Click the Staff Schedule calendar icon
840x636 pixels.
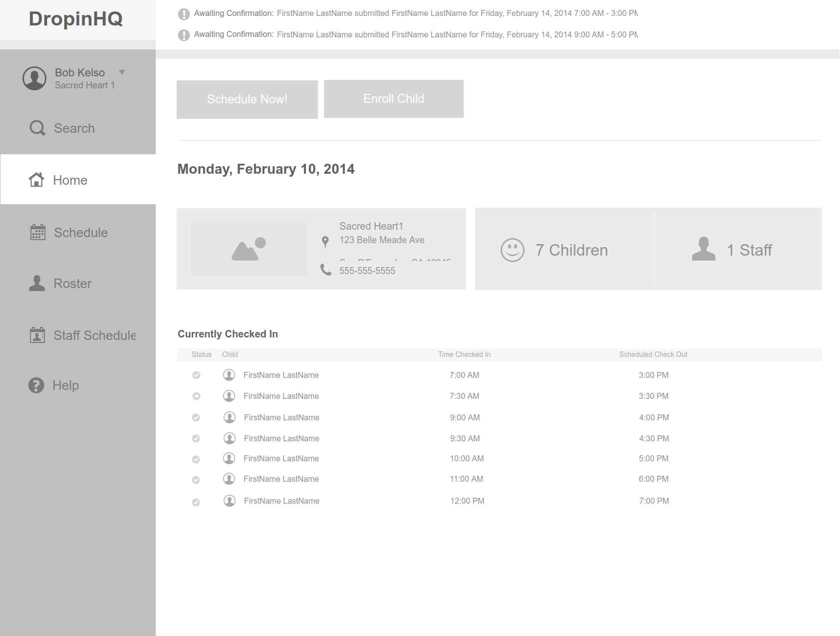[37, 335]
